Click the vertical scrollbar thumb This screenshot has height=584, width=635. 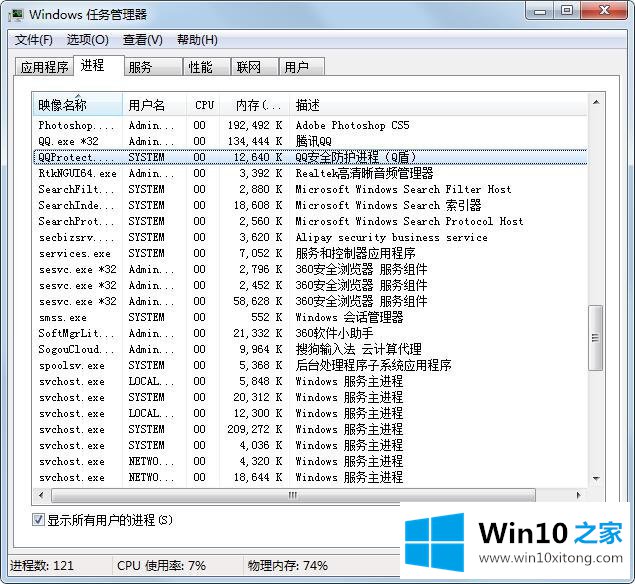click(596, 337)
